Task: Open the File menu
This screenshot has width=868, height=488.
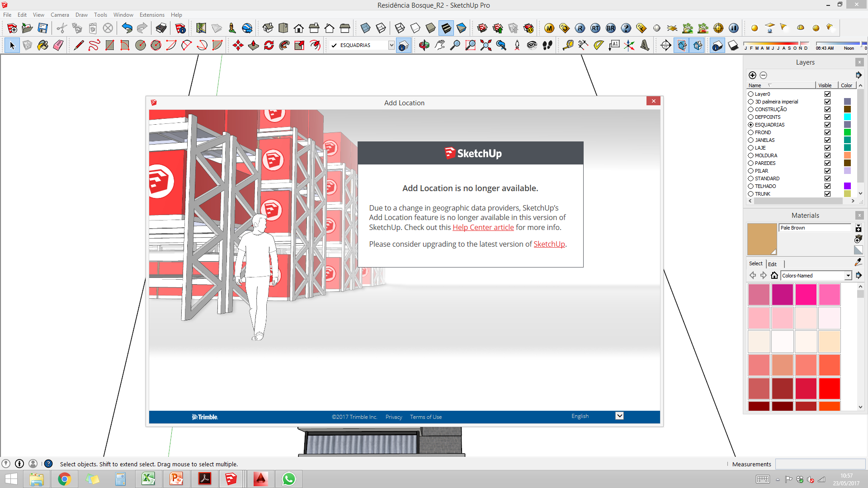Action: click(x=7, y=15)
